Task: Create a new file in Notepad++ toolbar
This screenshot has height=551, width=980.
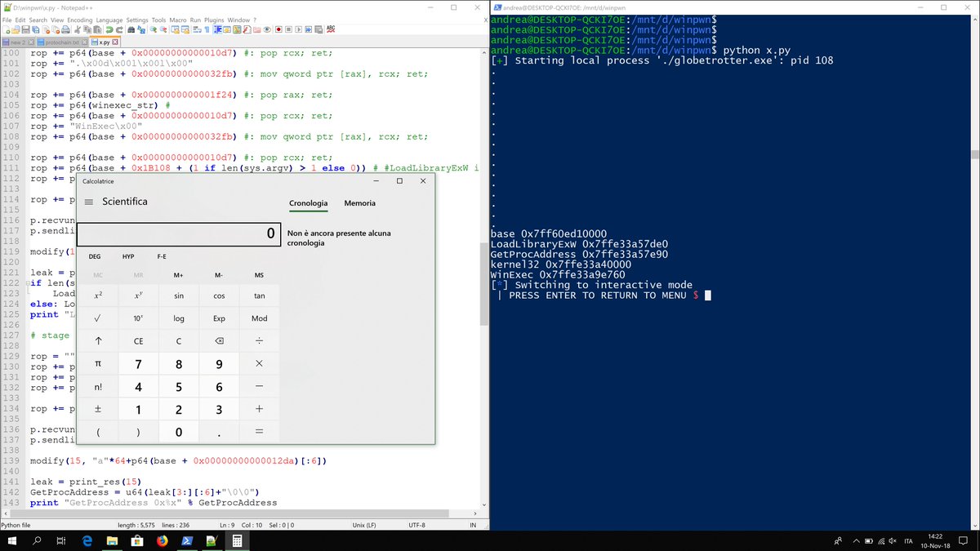Action: click(6, 29)
